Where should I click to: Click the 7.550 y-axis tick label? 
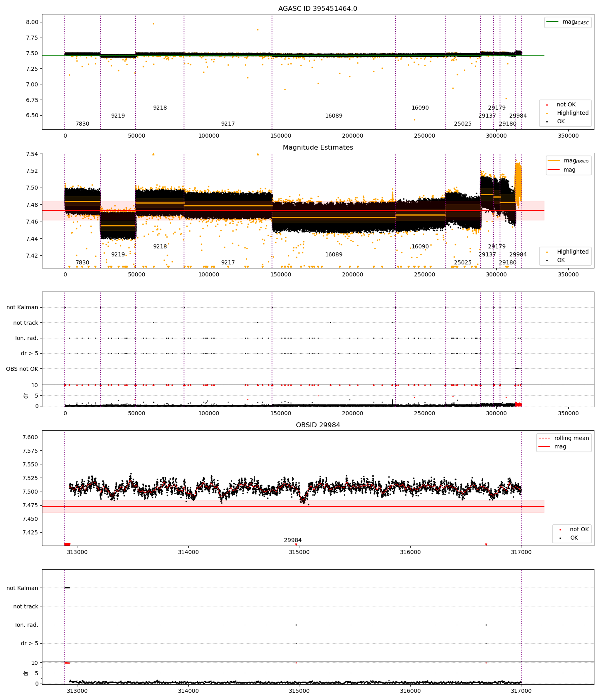tap(30, 464)
